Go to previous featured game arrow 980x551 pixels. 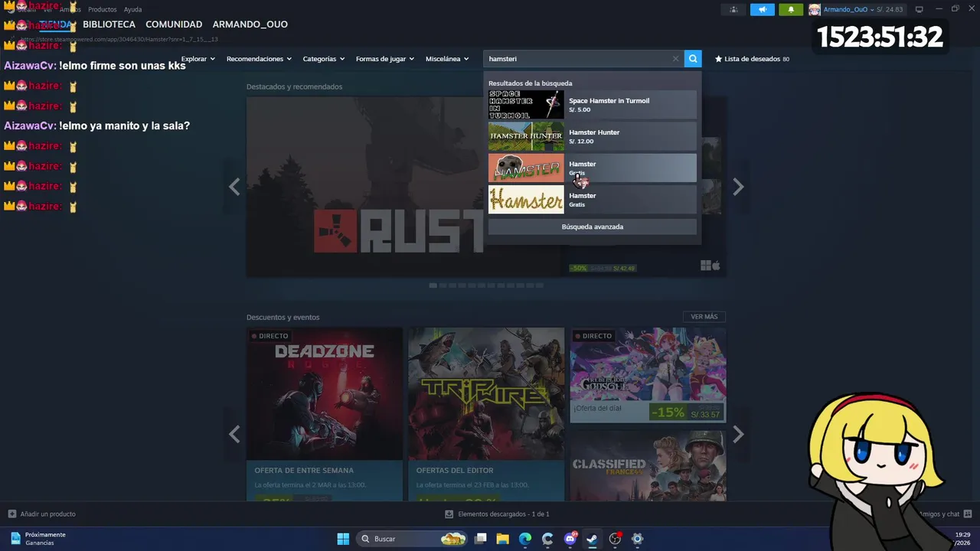pyautogui.click(x=234, y=187)
